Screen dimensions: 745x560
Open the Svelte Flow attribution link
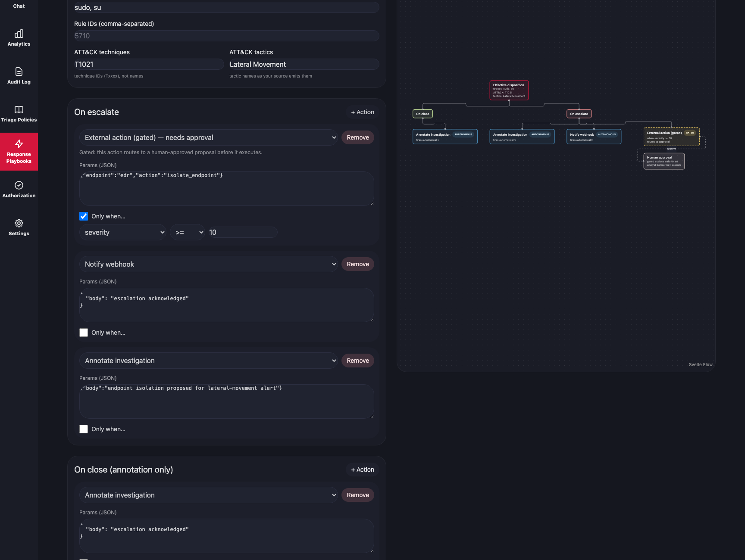pyautogui.click(x=701, y=364)
